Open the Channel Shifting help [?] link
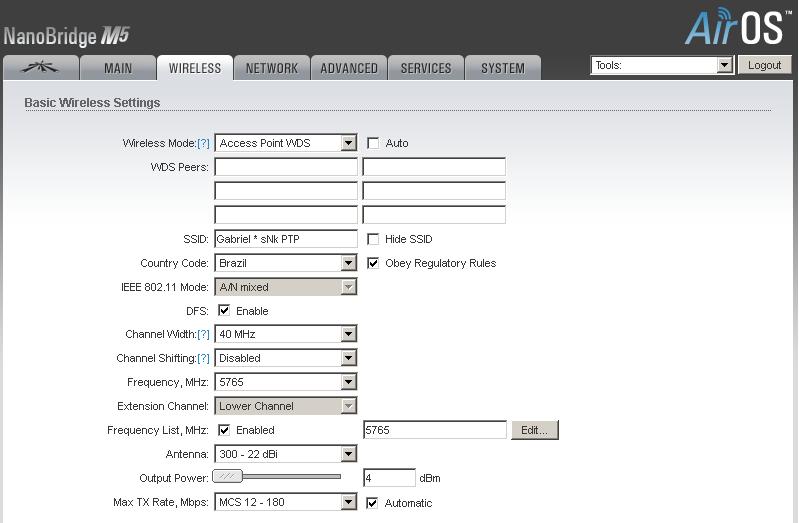This screenshot has width=799, height=523. tap(203, 358)
